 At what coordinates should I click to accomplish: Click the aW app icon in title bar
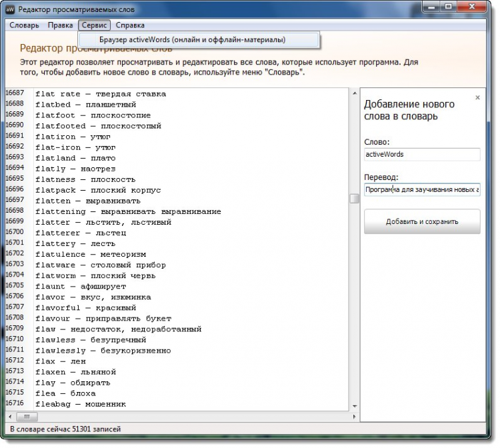coord(10,9)
